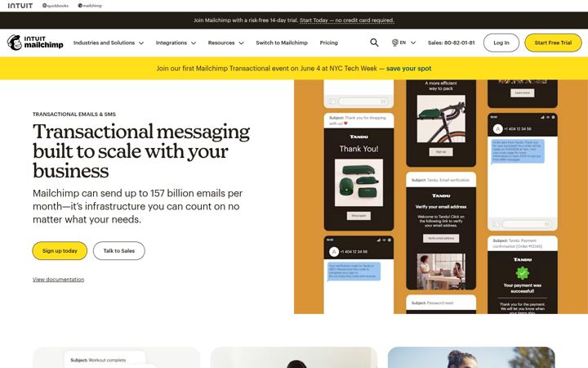Expand Industries and Solutions menu
The image size is (588, 368).
[x=109, y=43]
